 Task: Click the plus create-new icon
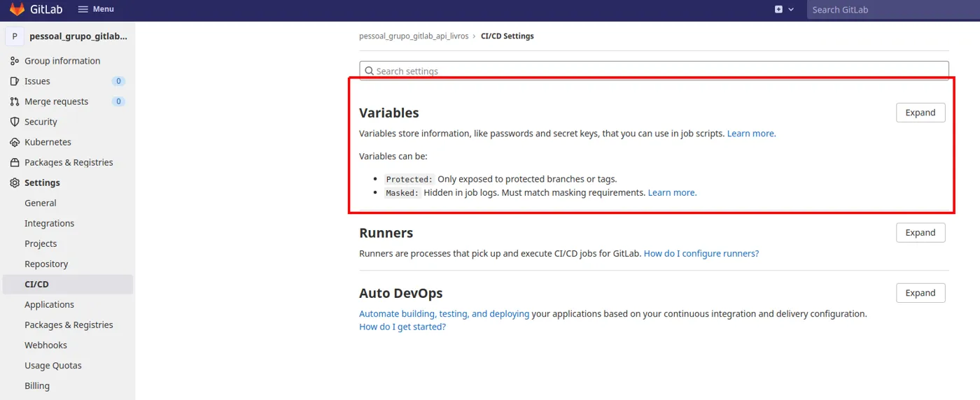(x=778, y=9)
